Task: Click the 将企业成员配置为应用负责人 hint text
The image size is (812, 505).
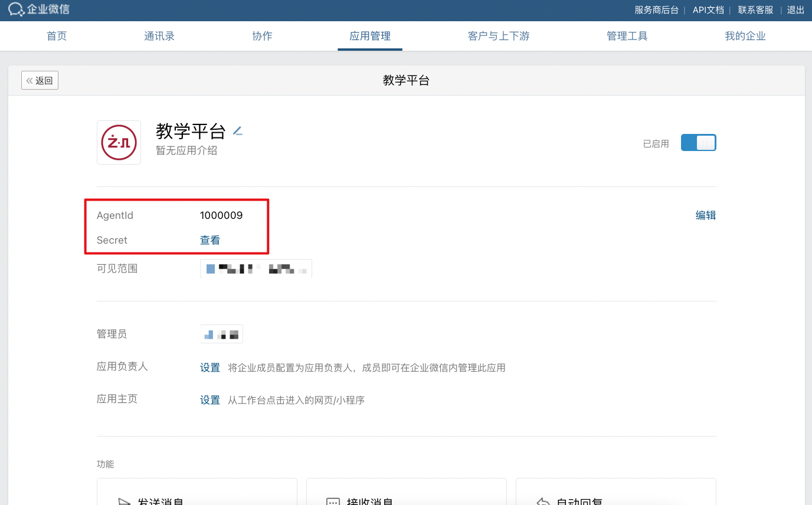Action: (366, 368)
